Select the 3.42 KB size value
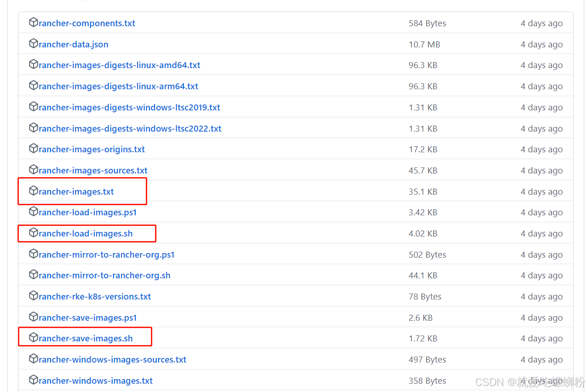This screenshot has height=392, width=587. tap(423, 212)
